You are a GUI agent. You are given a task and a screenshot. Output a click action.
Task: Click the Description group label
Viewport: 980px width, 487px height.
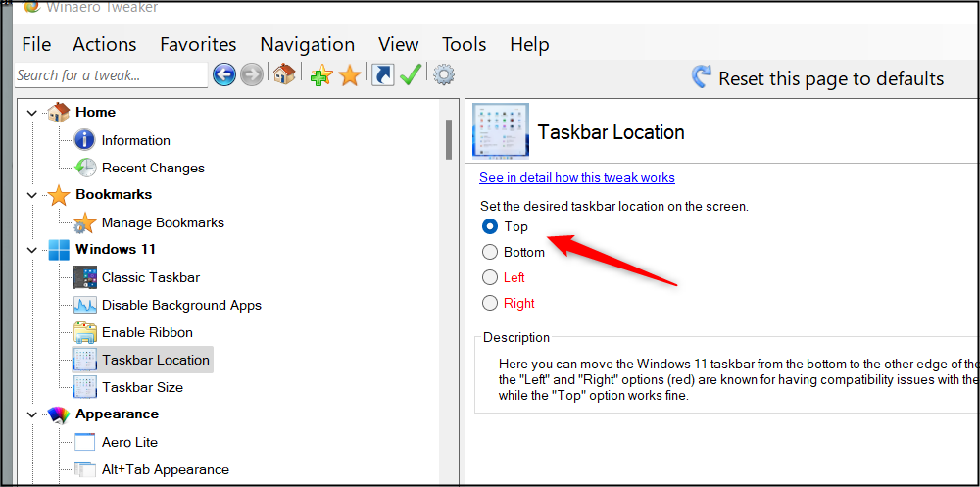516,338
